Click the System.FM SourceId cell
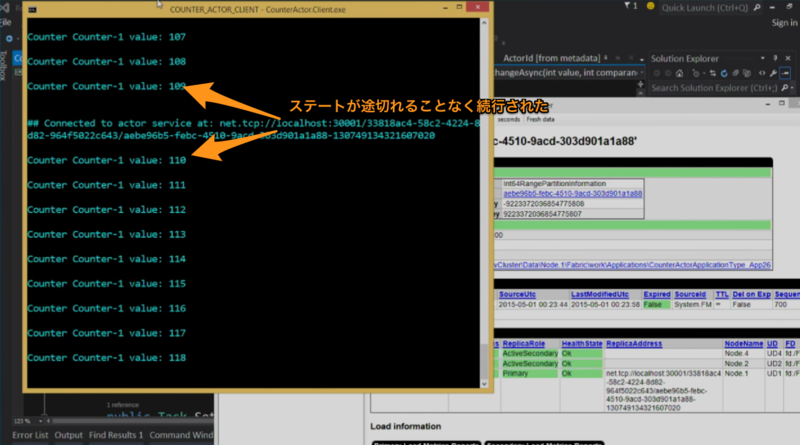The height and width of the screenshot is (445, 800). [692, 305]
